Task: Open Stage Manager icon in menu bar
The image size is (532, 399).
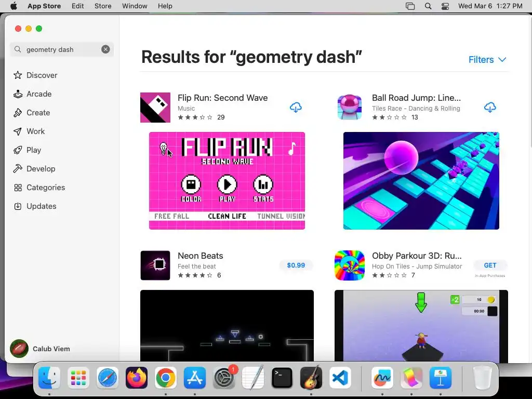Action: click(410, 6)
